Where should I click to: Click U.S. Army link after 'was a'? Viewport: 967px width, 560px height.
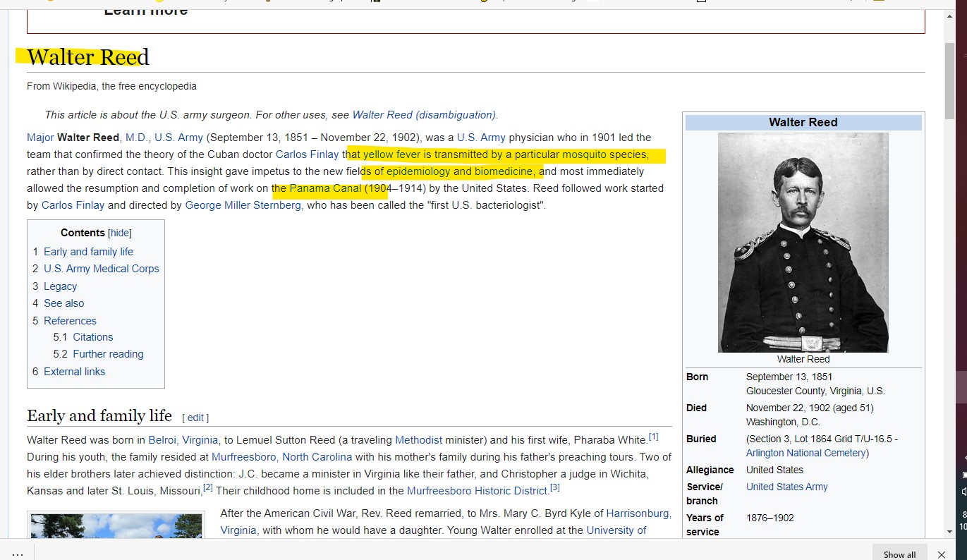click(x=481, y=138)
